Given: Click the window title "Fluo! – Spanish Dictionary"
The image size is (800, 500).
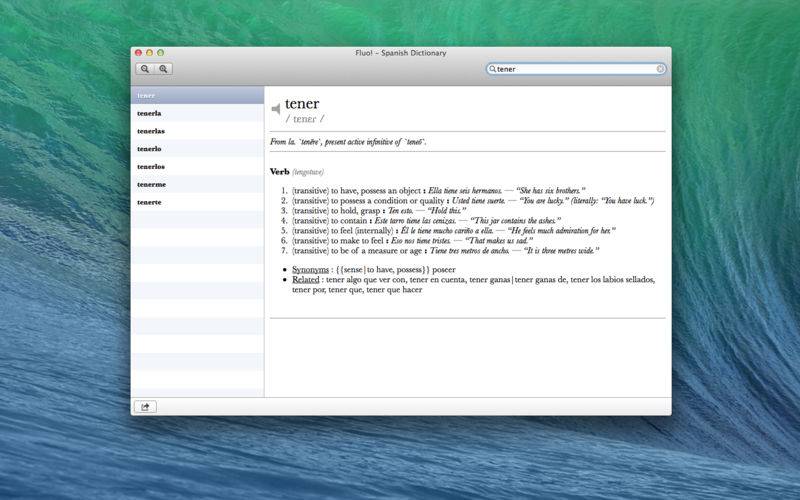Looking at the screenshot, I should [x=401, y=53].
